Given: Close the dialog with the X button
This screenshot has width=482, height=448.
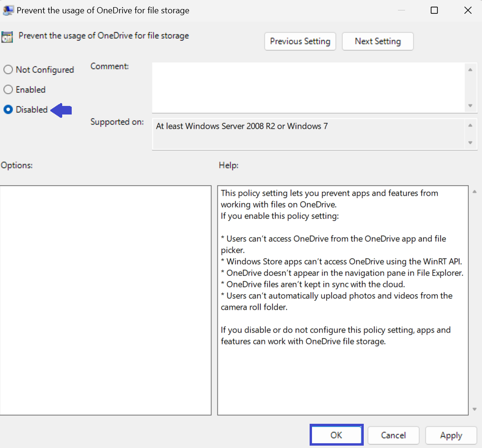Looking at the screenshot, I should tap(468, 10).
